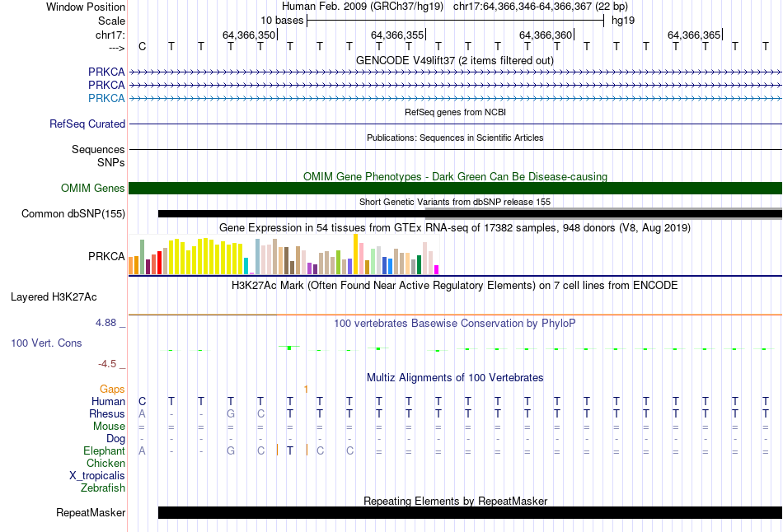Click position marker 64,366,365

[x=694, y=35]
